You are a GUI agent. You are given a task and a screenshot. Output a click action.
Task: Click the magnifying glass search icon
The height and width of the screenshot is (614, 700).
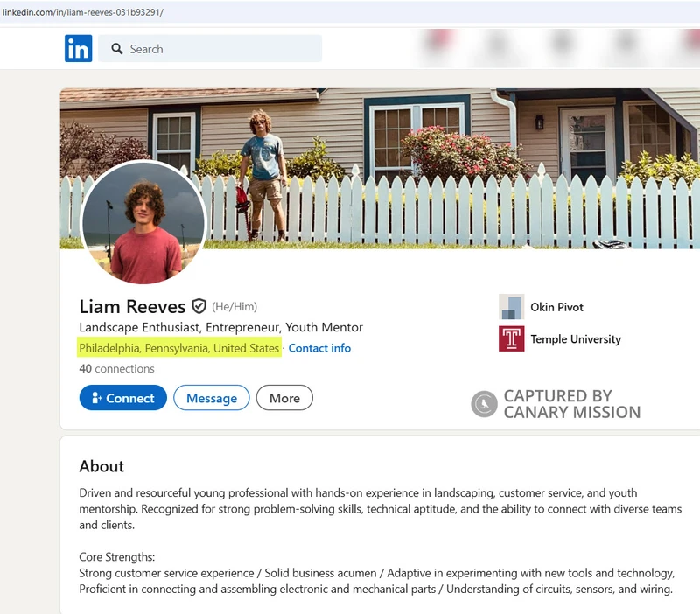pyautogui.click(x=116, y=50)
